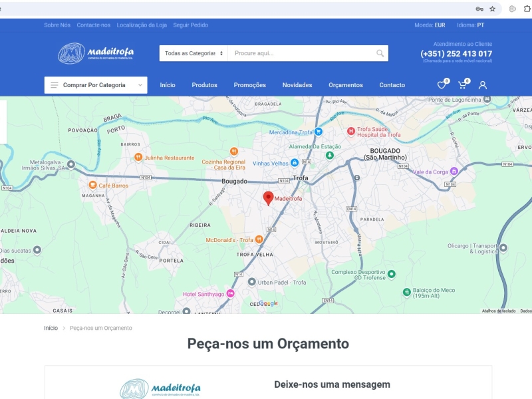532x399 pixels.
Task: Click the Café Barros map marker
Action: pyautogui.click(x=92, y=185)
